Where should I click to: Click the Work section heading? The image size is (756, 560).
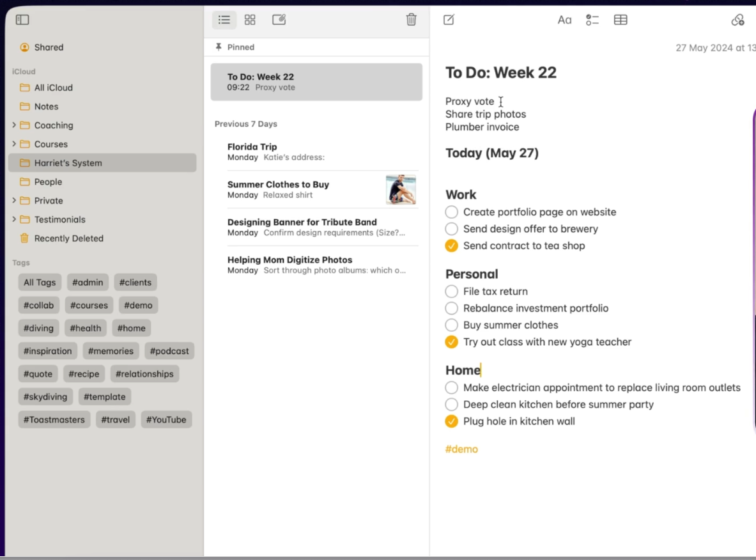tap(461, 194)
